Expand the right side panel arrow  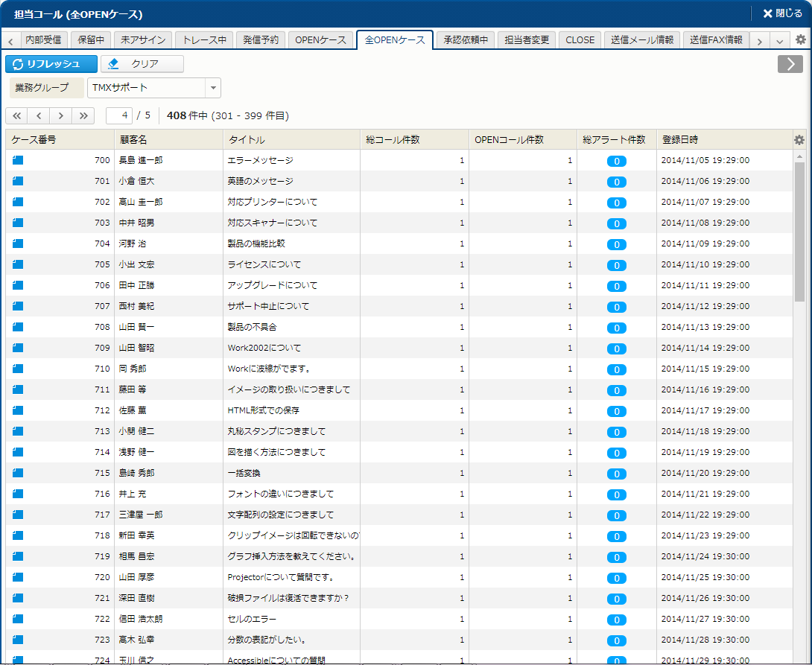click(790, 64)
